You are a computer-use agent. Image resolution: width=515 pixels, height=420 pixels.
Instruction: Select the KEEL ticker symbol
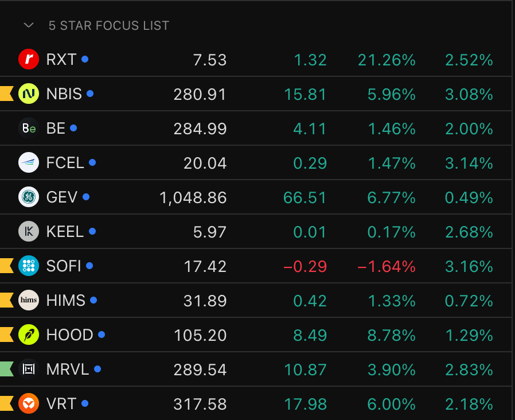(x=65, y=232)
